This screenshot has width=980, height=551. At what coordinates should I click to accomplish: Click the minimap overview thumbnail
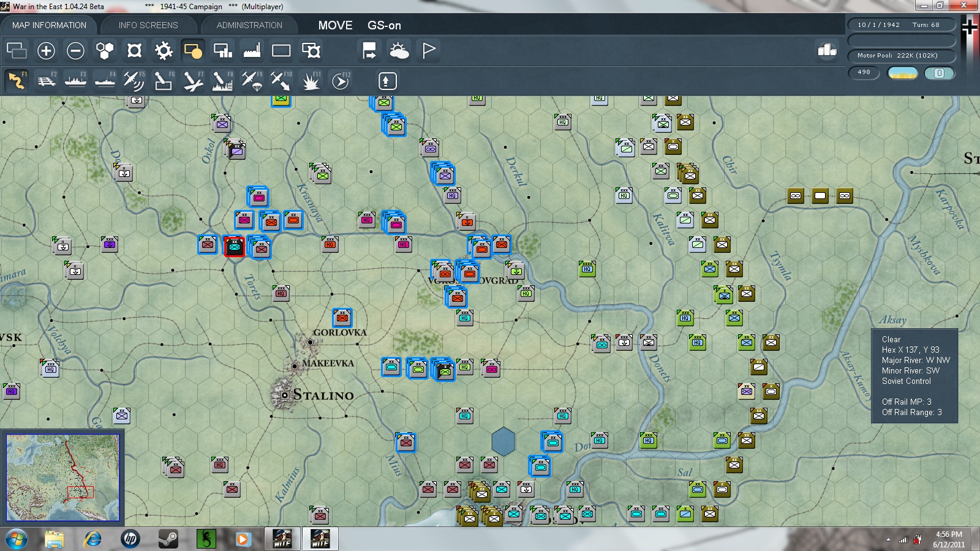[x=62, y=478]
